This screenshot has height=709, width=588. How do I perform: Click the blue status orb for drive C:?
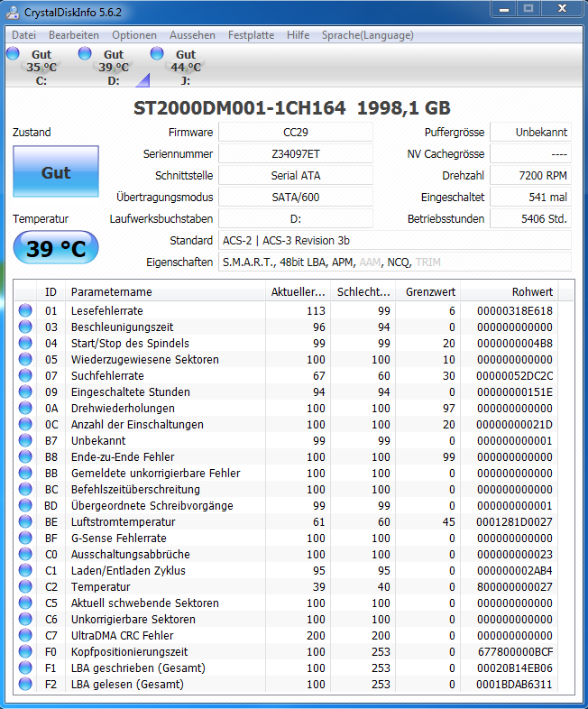[14, 53]
